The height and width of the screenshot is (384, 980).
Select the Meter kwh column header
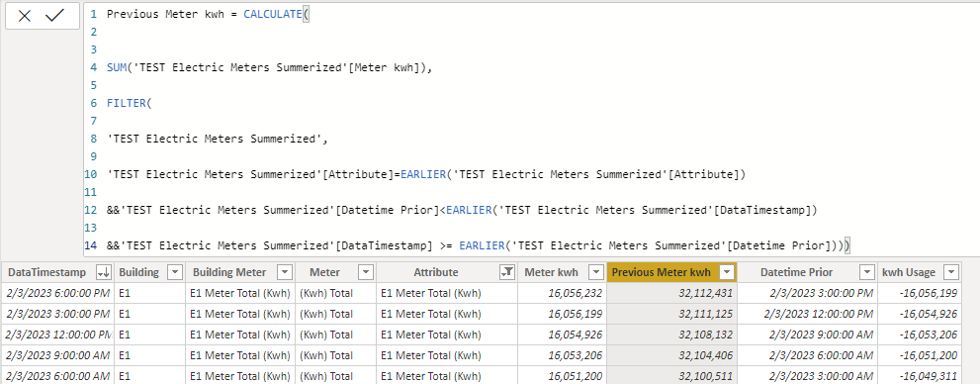pos(551,272)
